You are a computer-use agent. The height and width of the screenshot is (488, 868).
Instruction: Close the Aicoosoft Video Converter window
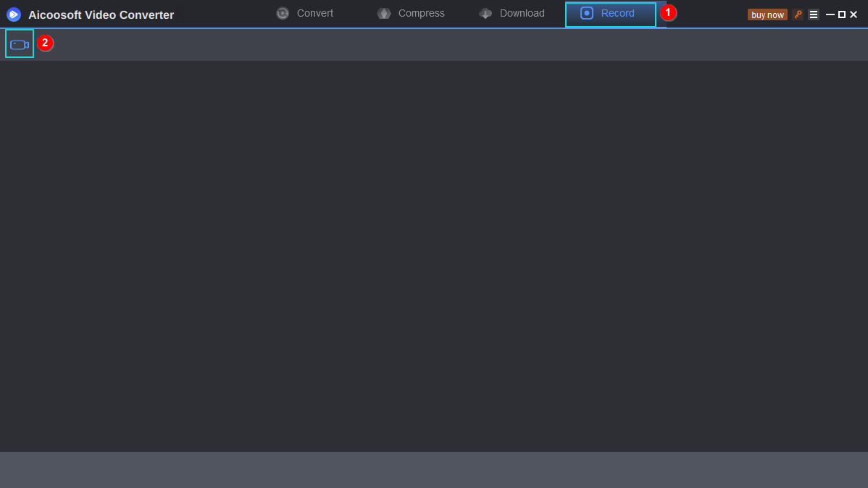coord(854,15)
